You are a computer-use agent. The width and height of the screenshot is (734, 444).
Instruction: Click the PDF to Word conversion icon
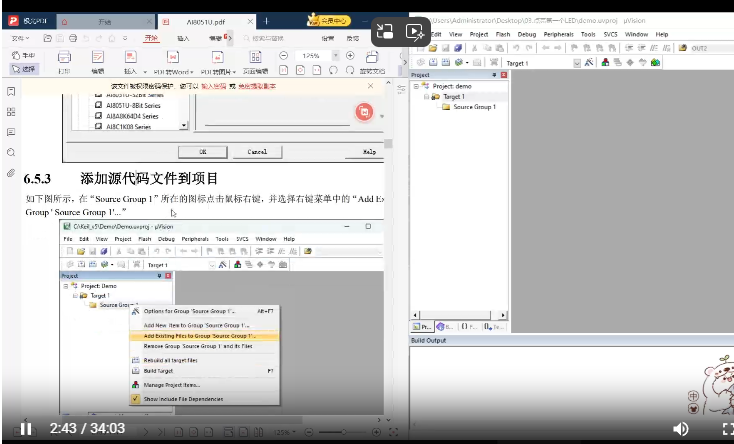click(x=173, y=57)
